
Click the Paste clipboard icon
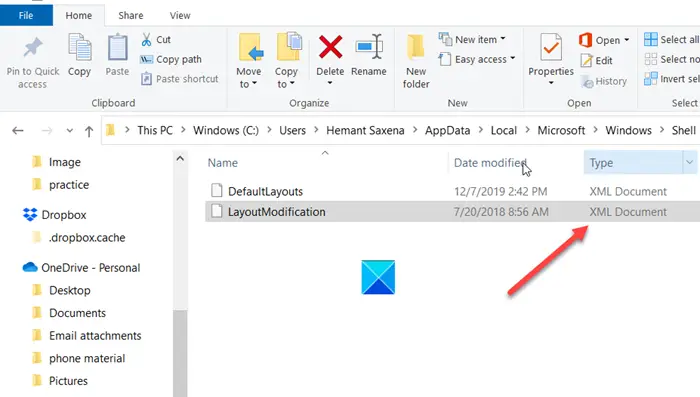(x=117, y=47)
